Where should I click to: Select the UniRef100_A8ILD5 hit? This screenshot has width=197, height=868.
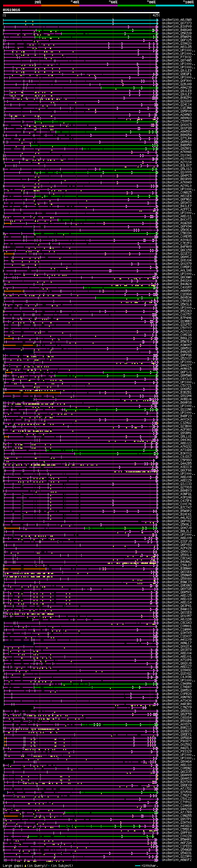click(x=177, y=47)
